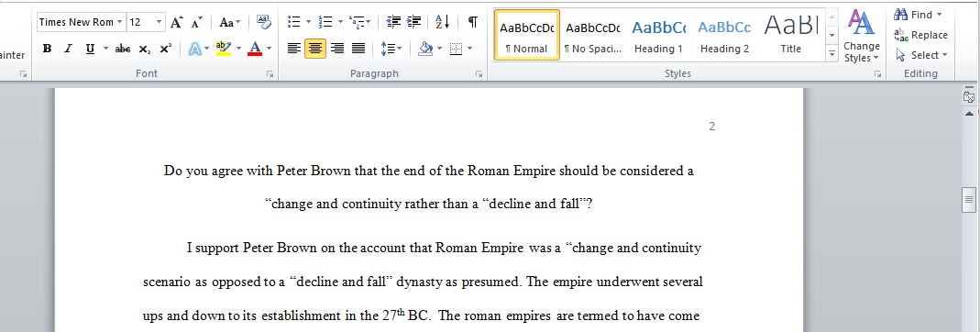The image size is (980, 332).
Task: Click the Line Spacing icon
Action: pyautogui.click(x=388, y=48)
